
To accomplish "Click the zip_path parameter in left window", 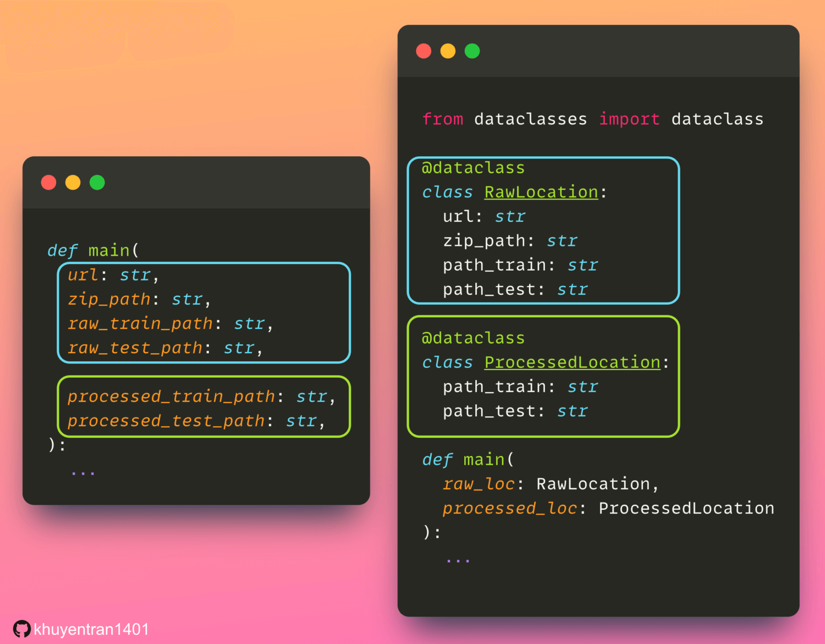I will (x=109, y=299).
